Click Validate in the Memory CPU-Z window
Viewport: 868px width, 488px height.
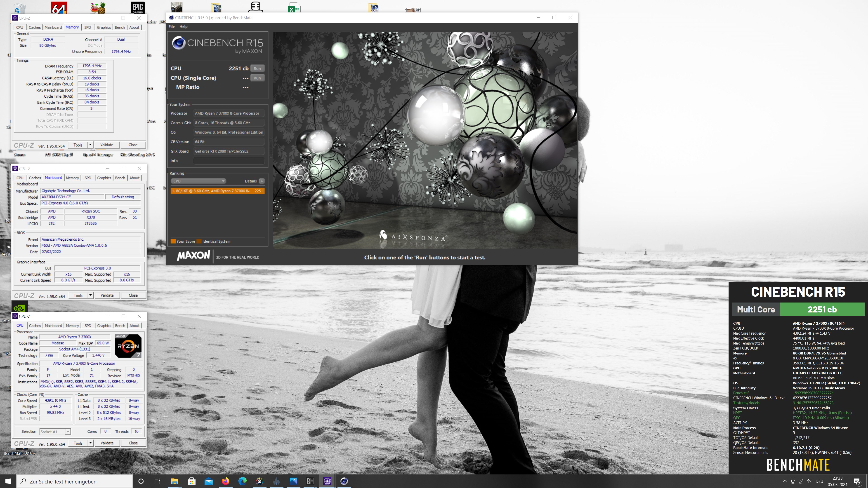pos(107,145)
